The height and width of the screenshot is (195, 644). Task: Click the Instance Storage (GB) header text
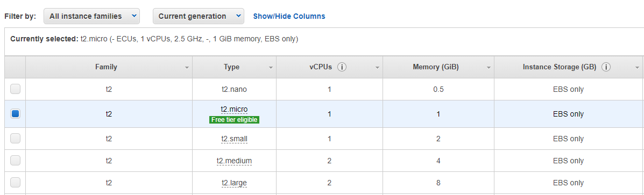(560, 67)
